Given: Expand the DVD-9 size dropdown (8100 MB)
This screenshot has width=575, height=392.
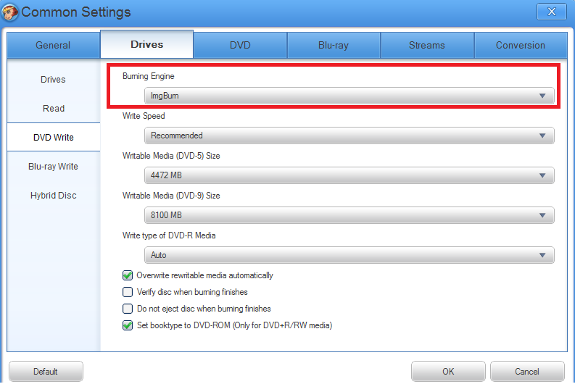Looking at the screenshot, I should pyautogui.click(x=349, y=215).
